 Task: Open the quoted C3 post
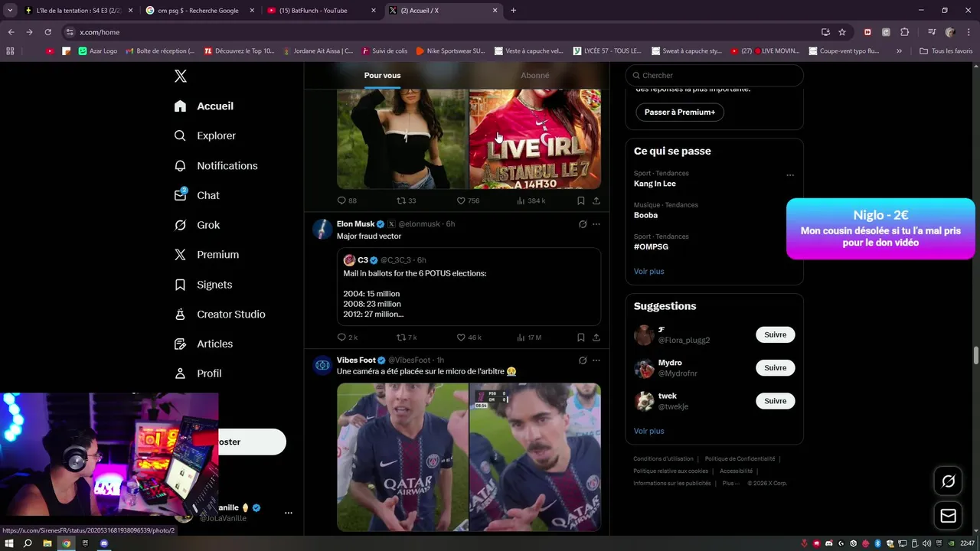coord(469,287)
